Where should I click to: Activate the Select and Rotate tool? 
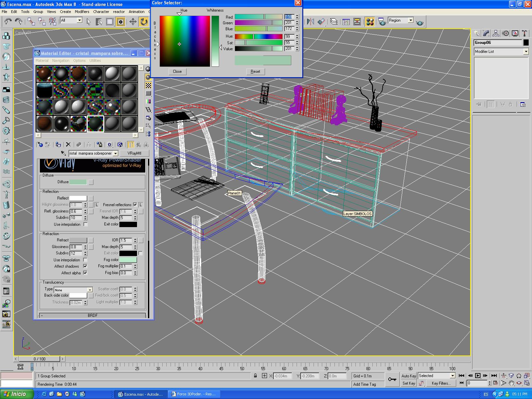point(144,22)
